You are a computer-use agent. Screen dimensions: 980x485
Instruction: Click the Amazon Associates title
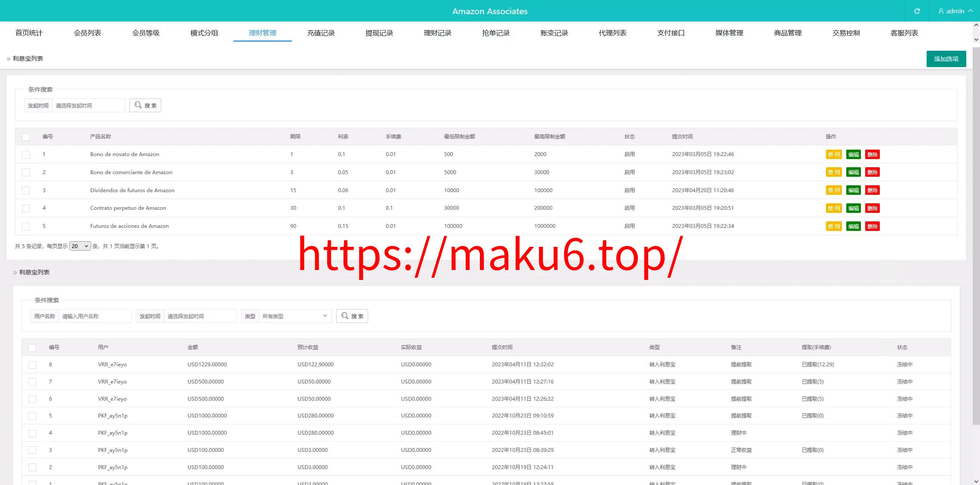pos(490,11)
